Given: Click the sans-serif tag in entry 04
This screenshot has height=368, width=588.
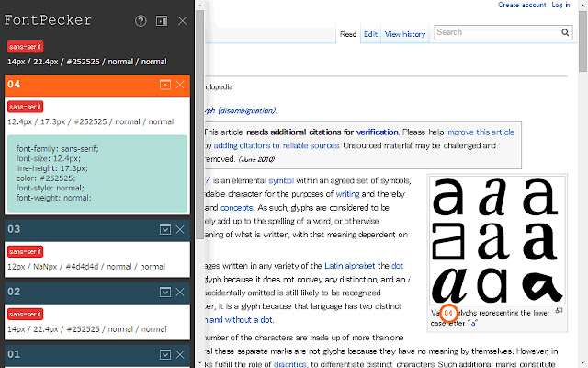Looking at the screenshot, I should (25, 107).
